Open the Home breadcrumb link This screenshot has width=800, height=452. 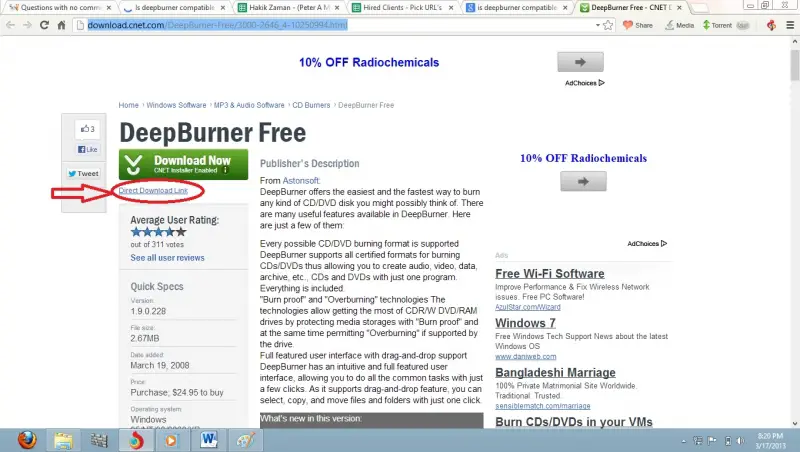coord(129,105)
